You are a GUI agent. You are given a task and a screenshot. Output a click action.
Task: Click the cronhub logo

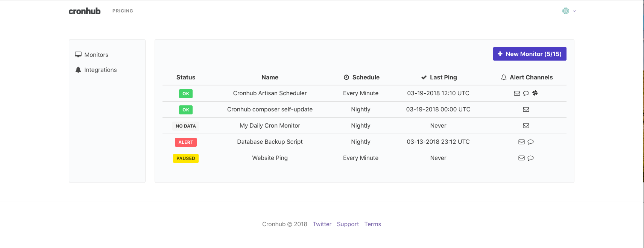click(x=85, y=11)
